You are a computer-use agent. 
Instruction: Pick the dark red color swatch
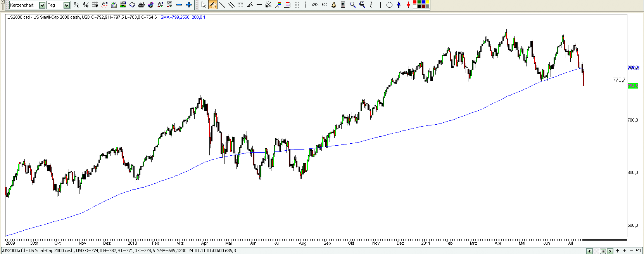[x=423, y=7]
